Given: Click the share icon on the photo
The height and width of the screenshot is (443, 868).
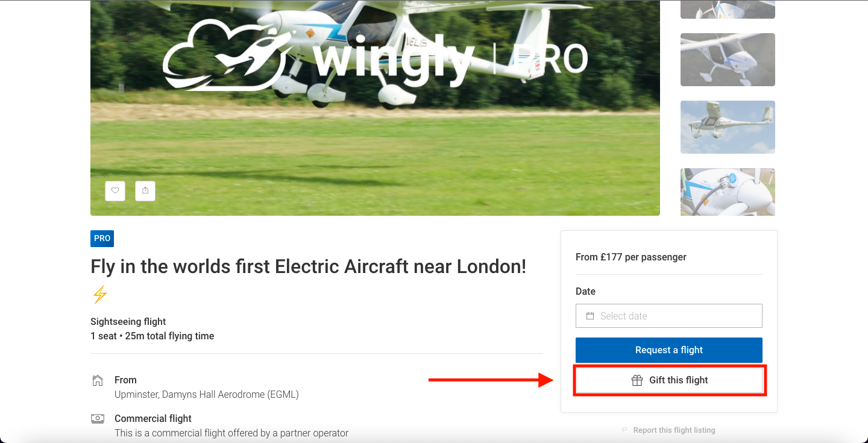Looking at the screenshot, I should 145,190.
